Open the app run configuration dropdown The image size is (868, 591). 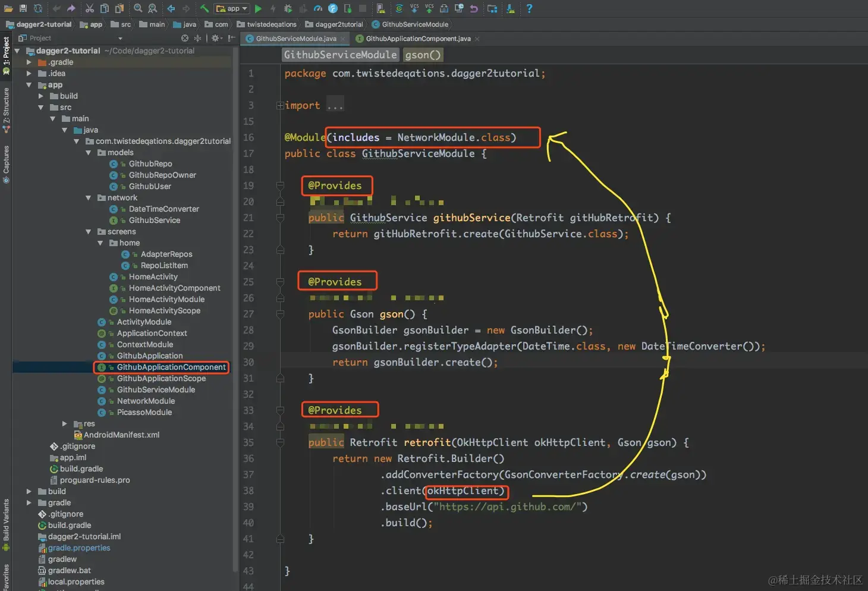(x=232, y=8)
